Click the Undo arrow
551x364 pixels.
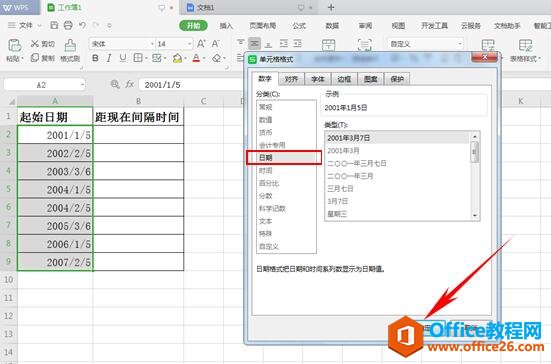coord(82,25)
